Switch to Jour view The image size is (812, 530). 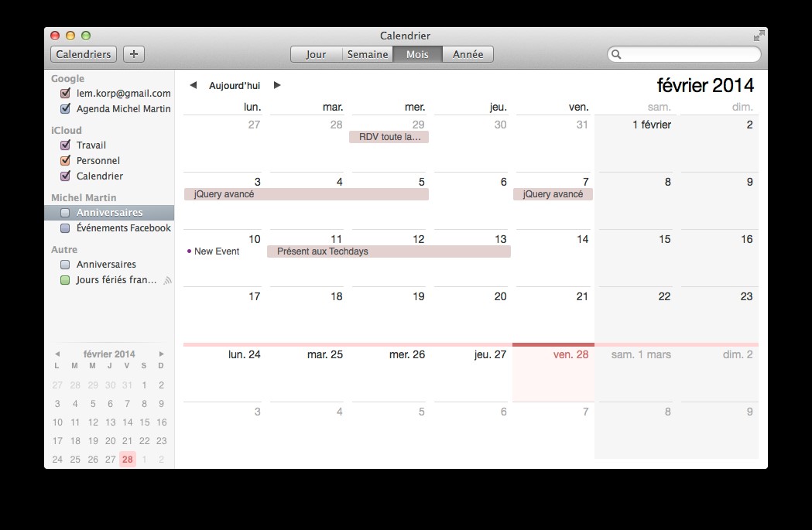point(316,54)
